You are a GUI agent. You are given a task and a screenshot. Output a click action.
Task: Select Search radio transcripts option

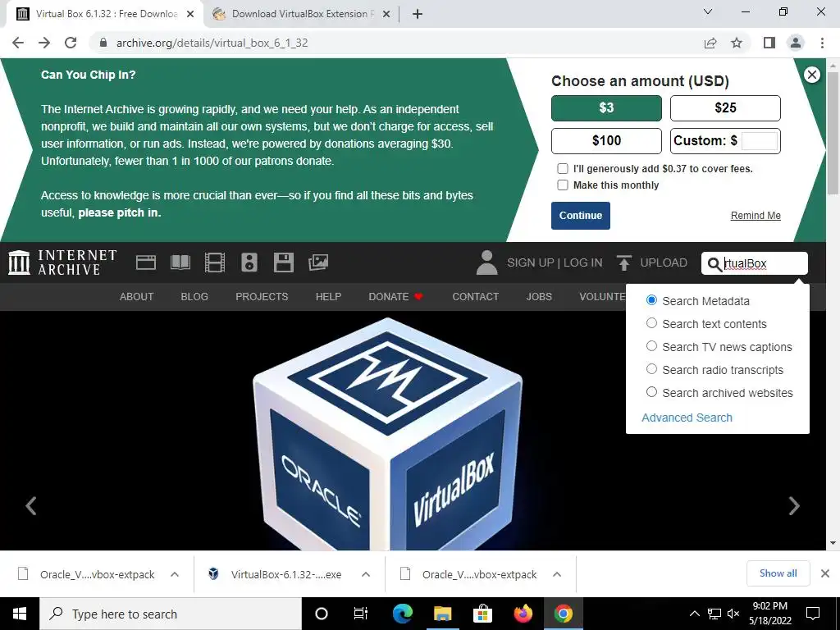tap(651, 369)
